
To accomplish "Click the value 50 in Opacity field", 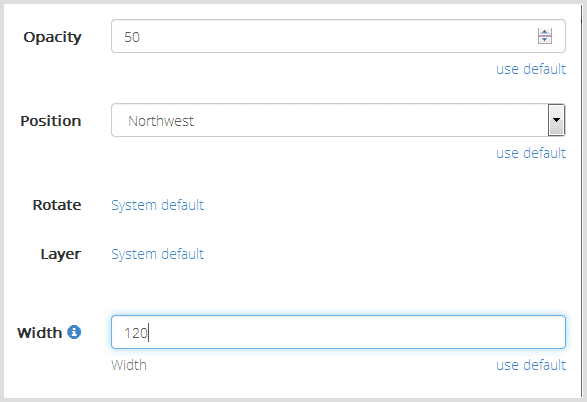I will click(x=132, y=37).
